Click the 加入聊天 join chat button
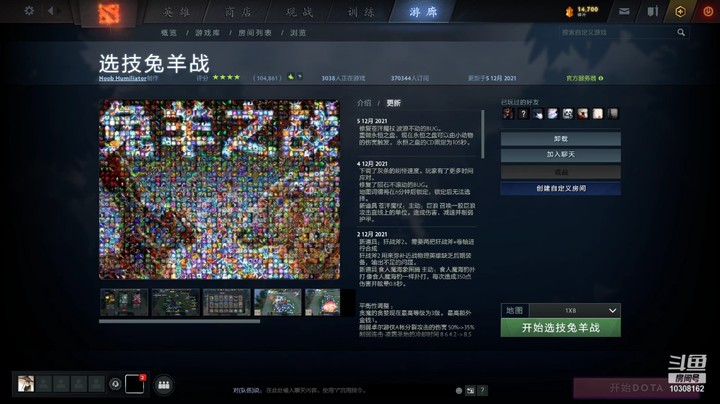Image resolution: width=720 pixels, height=404 pixels. point(561,155)
